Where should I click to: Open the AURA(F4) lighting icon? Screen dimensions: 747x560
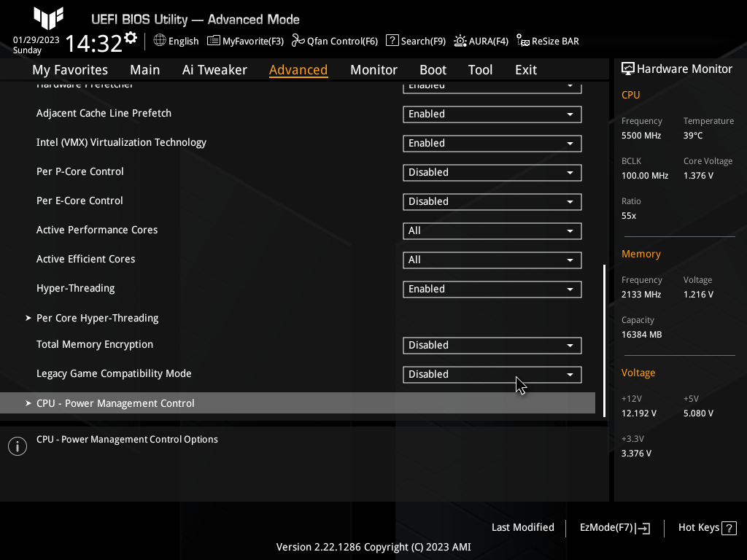point(460,41)
